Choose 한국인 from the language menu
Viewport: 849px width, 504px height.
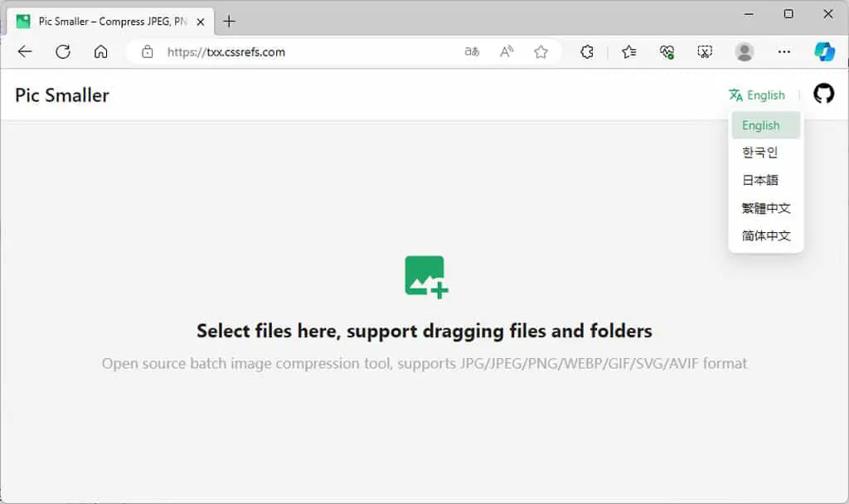coord(765,153)
